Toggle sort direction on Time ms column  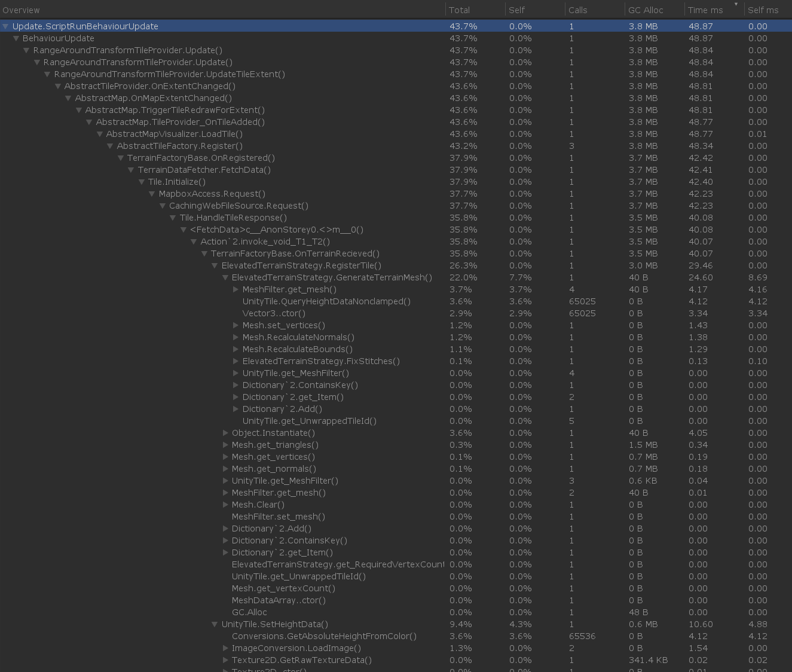(x=705, y=10)
